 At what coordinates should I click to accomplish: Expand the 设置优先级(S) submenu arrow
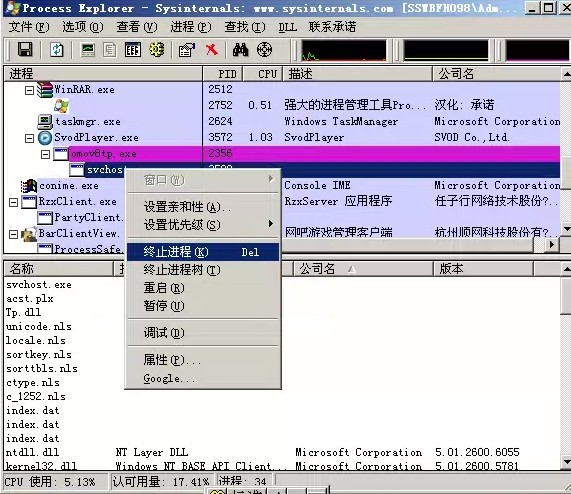(271, 224)
